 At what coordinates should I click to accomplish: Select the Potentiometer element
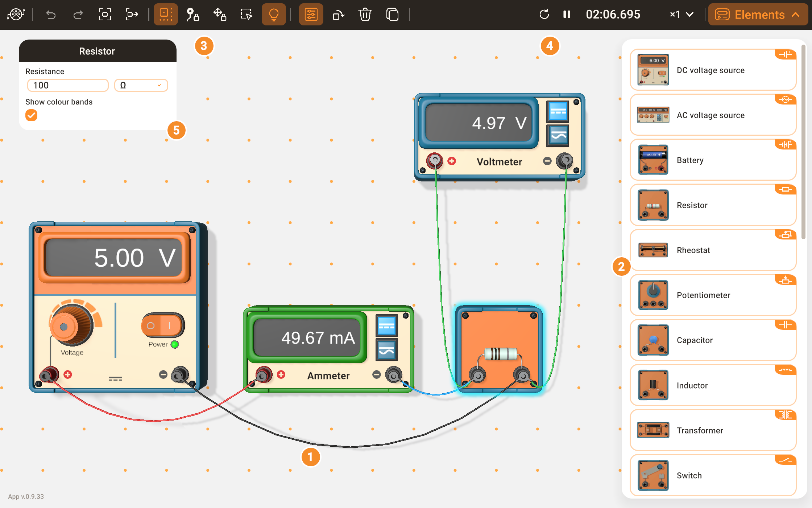pyautogui.click(x=713, y=295)
